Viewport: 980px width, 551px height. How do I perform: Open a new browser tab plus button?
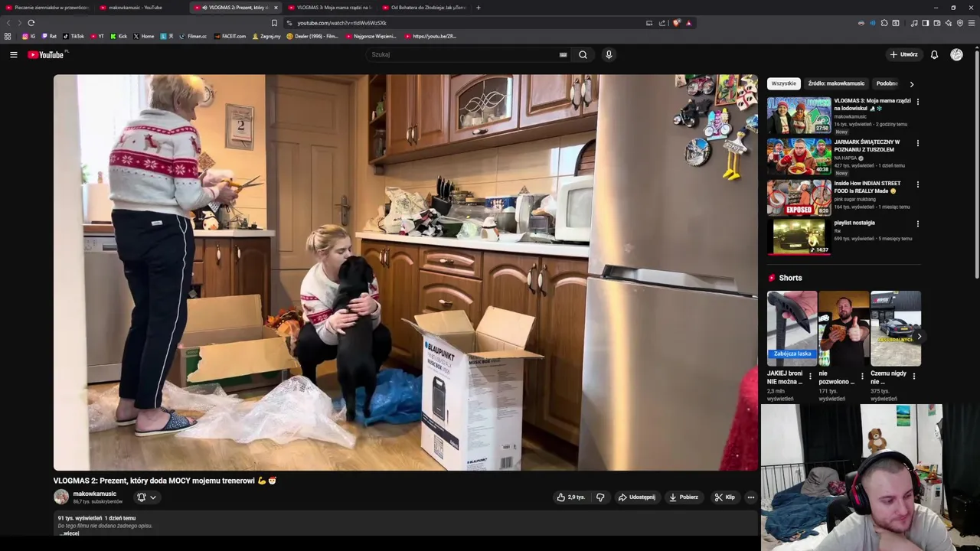478,8
